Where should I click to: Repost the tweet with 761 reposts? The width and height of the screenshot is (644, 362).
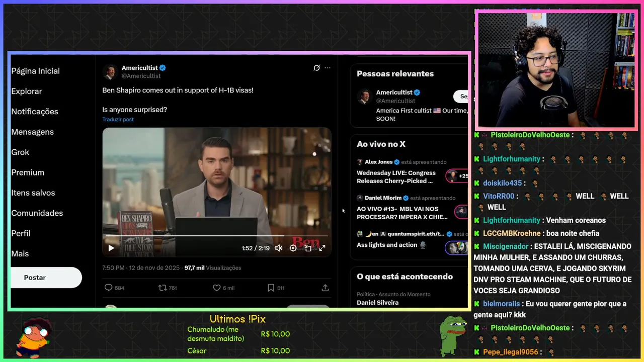click(x=168, y=288)
